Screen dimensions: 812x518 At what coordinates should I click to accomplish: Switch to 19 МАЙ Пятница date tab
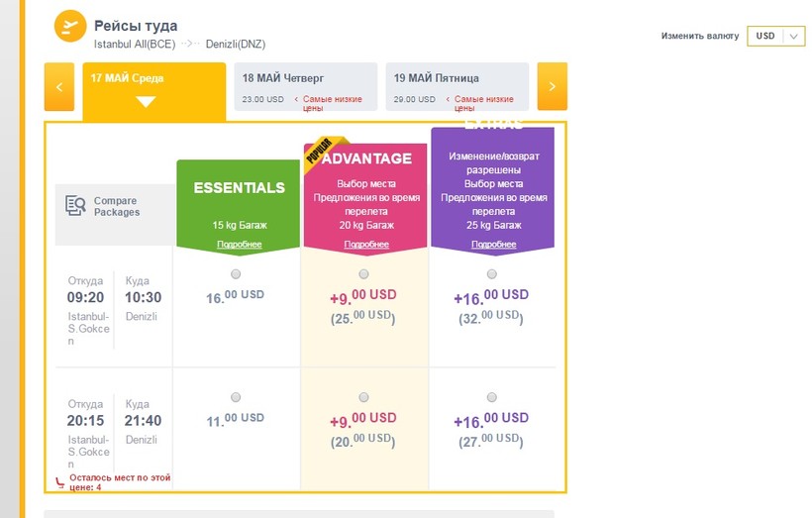(457, 86)
